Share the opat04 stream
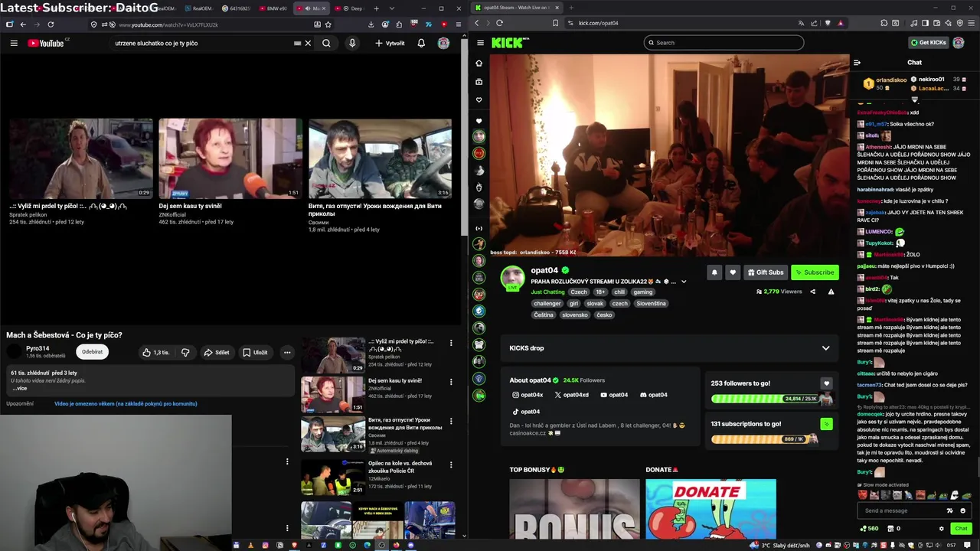The width and height of the screenshot is (980, 551). (x=813, y=292)
